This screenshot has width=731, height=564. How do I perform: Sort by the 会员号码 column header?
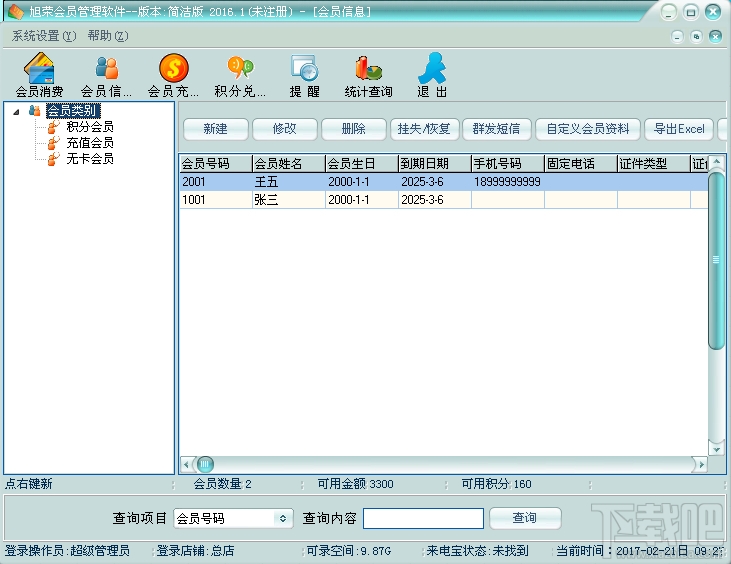(x=216, y=164)
